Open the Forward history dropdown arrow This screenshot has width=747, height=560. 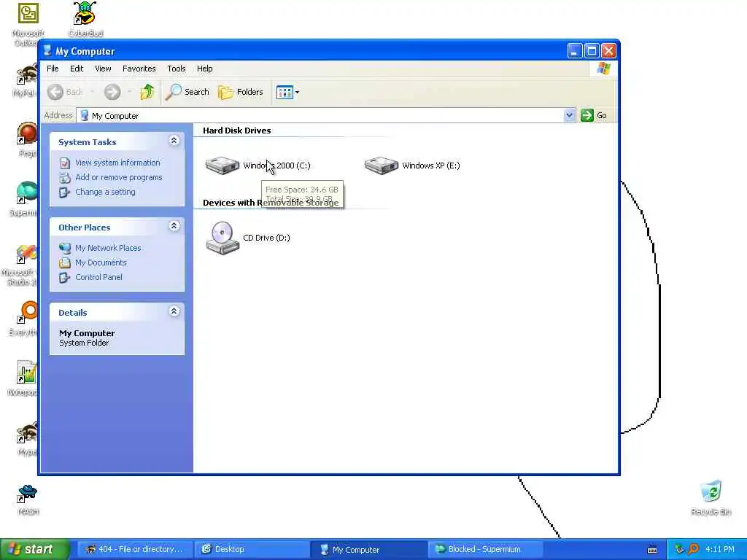(x=130, y=92)
